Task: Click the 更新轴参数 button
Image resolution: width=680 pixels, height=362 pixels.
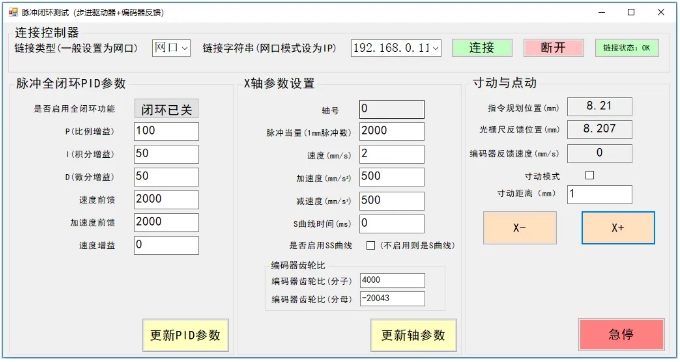Action: (413, 335)
